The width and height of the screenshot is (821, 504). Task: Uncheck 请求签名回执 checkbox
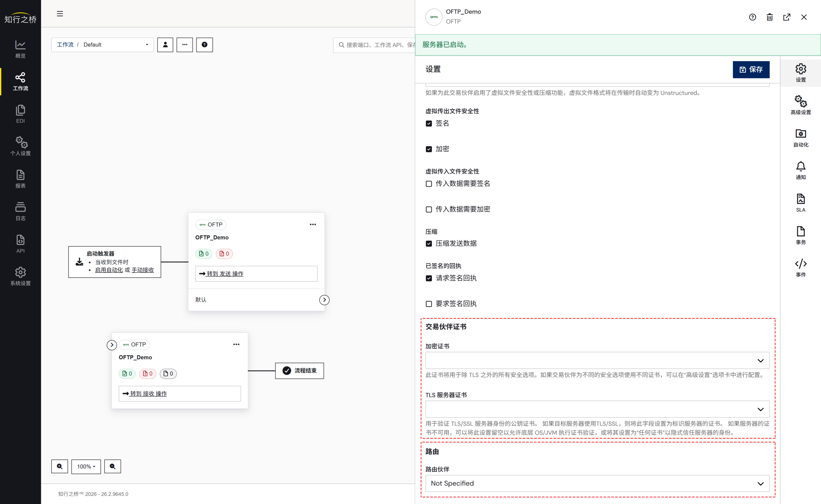429,278
